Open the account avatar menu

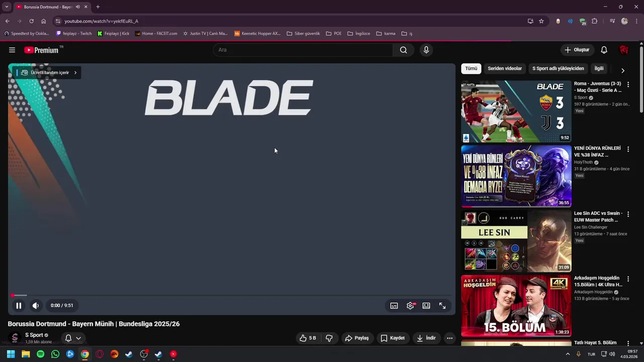[624, 50]
